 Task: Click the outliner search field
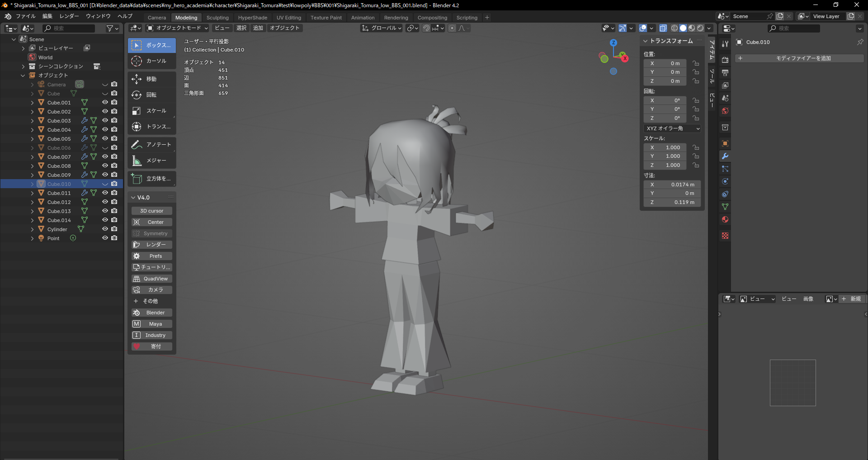click(69, 28)
